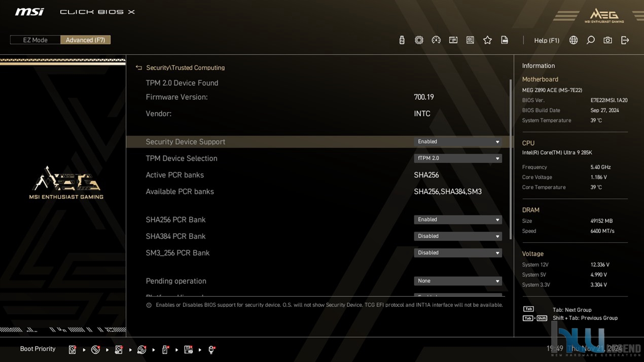This screenshot has height=362, width=644.
Task: Click the MSI logo at top left
Action: pyautogui.click(x=29, y=12)
